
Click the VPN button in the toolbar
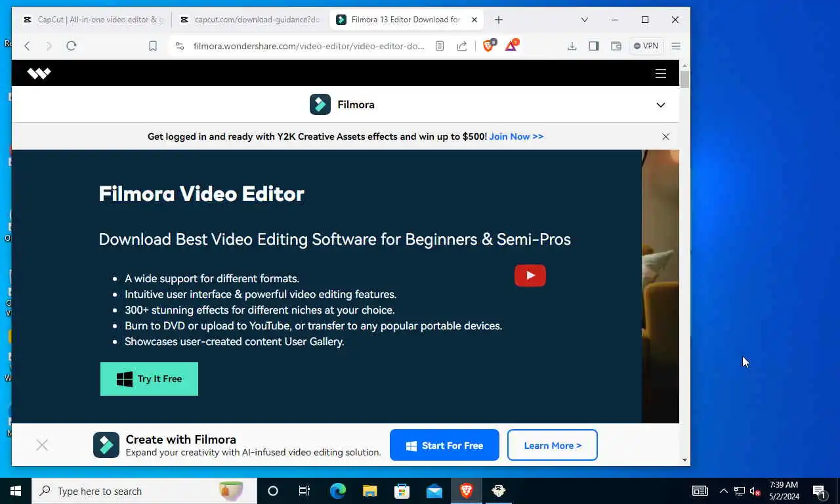coord(646,46)
